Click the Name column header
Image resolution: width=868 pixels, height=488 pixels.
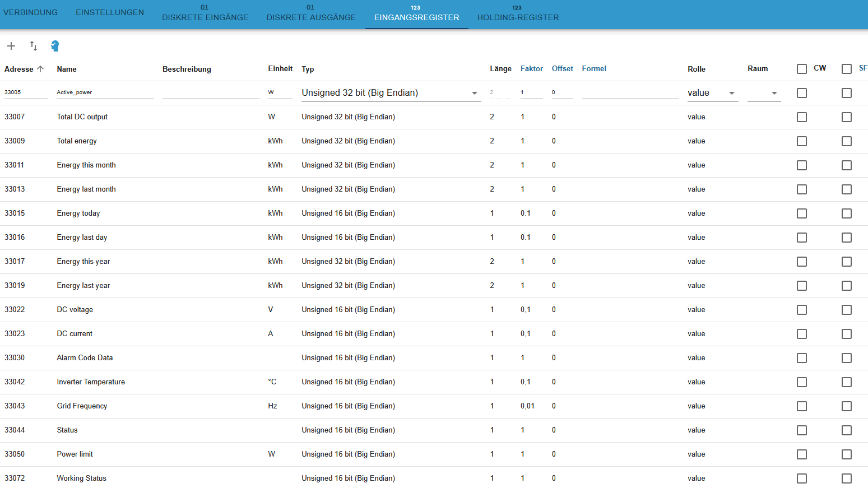coord(67,69)
